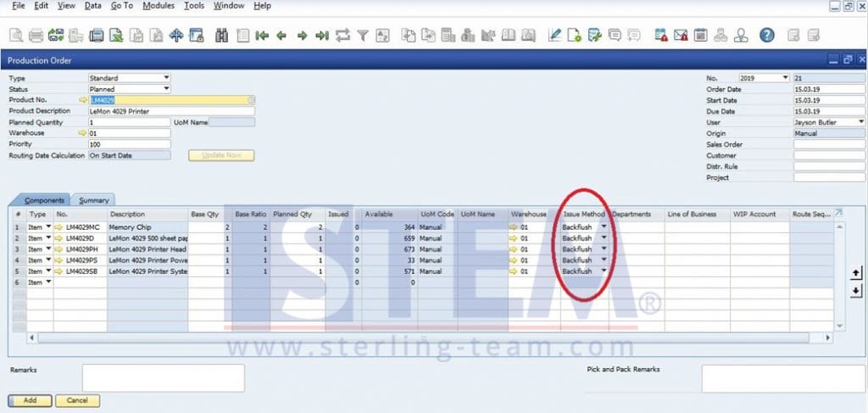The height and width of the screenshot is (413, 868).
Task: Expand the User dropdown showing Jayson Butler
Action: 861,122
